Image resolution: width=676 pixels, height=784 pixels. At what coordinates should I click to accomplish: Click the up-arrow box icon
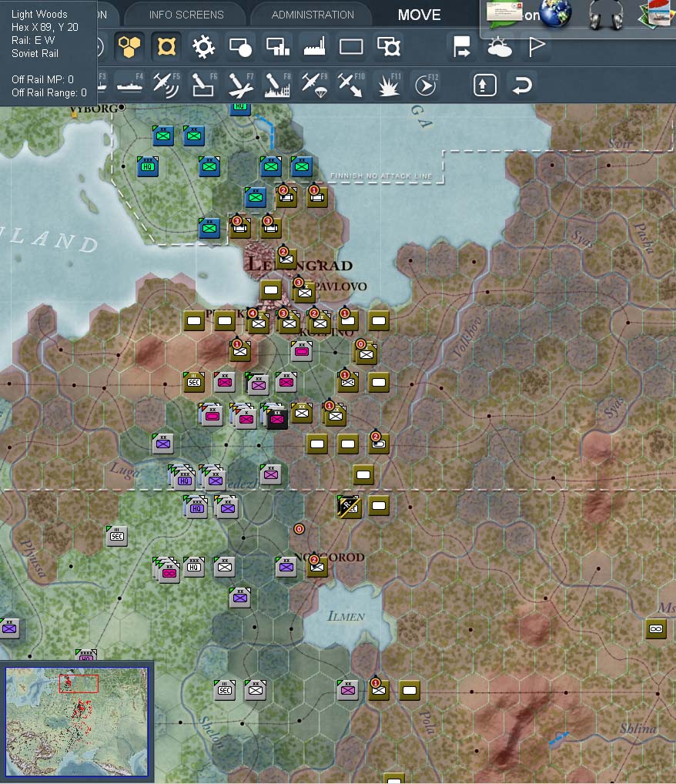[x=484, y=85]
